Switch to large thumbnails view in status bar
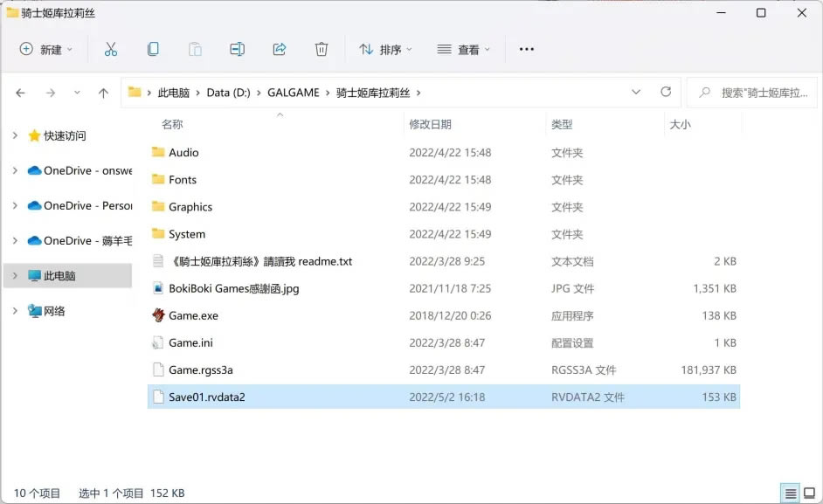 pyautogui.click(x=808, y=494)
